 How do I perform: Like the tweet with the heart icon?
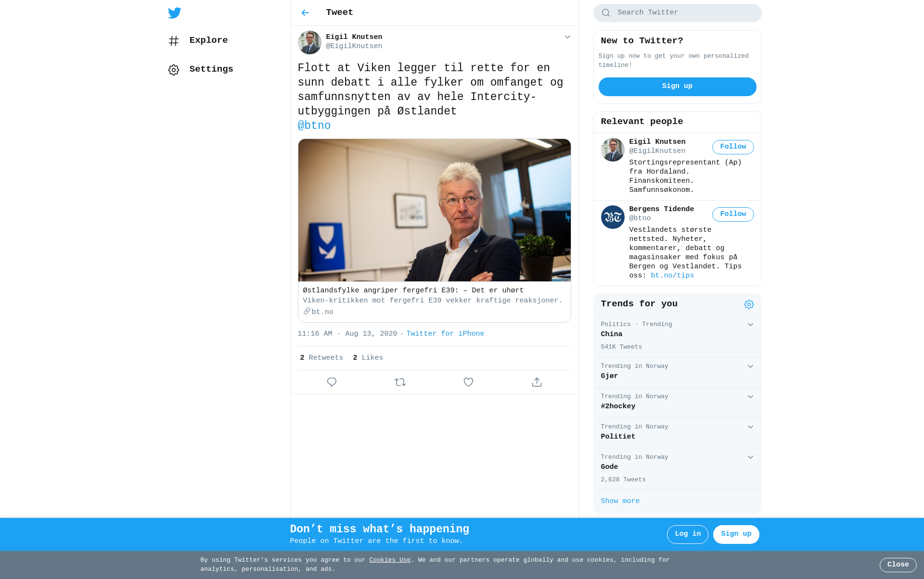[x=468, y=382]
